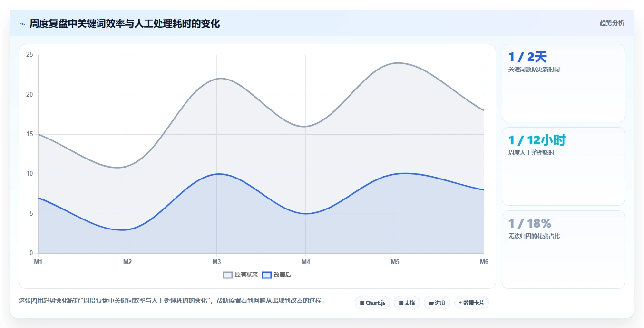Click the M5 x-axis label

(395, 262)
